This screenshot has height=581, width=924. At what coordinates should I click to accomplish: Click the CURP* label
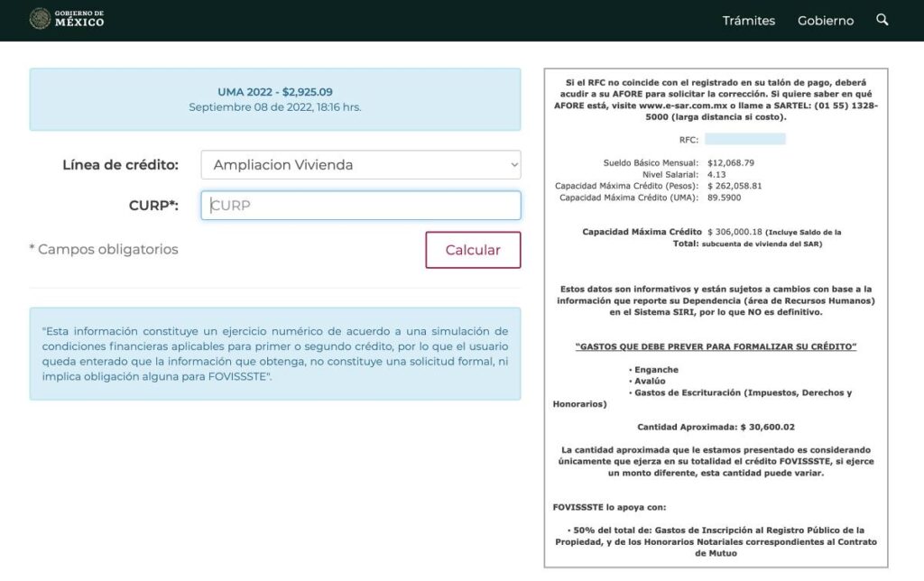click(153, 206)
